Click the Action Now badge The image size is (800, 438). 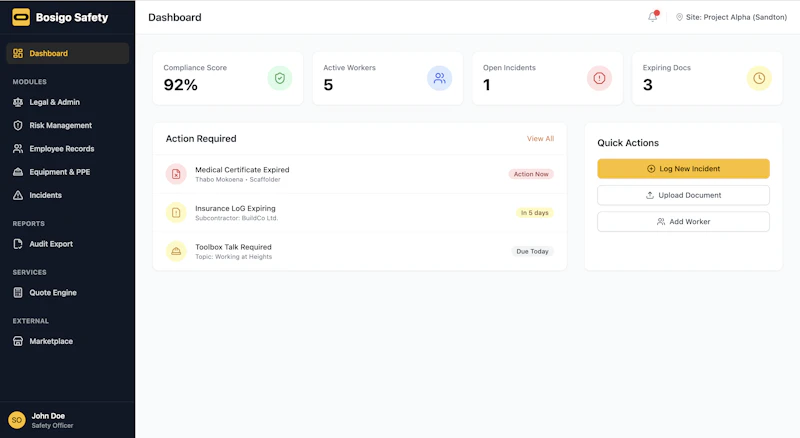click(x=531, y=174)
